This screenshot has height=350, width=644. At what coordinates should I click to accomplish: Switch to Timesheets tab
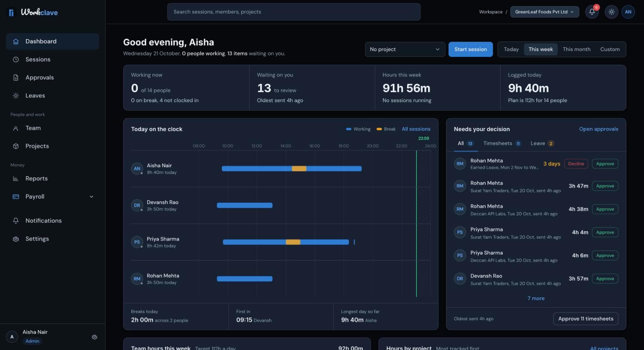(x=502, y=144)
